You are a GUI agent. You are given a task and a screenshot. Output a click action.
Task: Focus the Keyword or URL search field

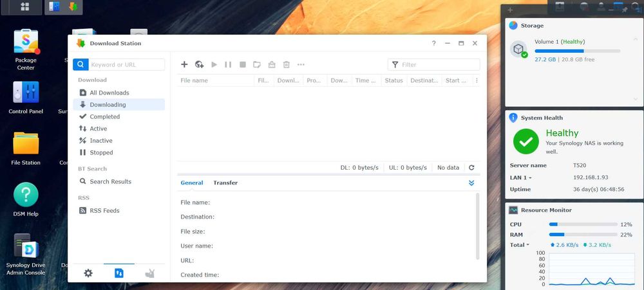(x=127, y=64)
